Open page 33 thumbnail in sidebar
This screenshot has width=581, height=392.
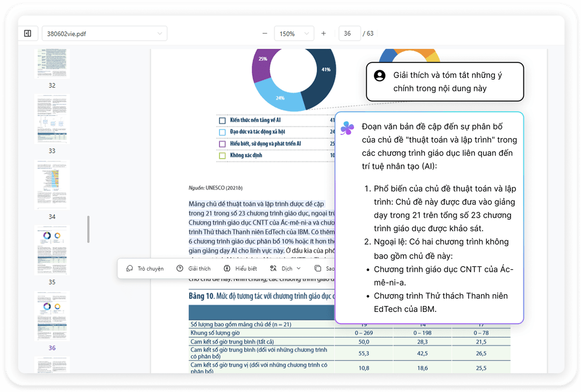[x=52, y=118]
